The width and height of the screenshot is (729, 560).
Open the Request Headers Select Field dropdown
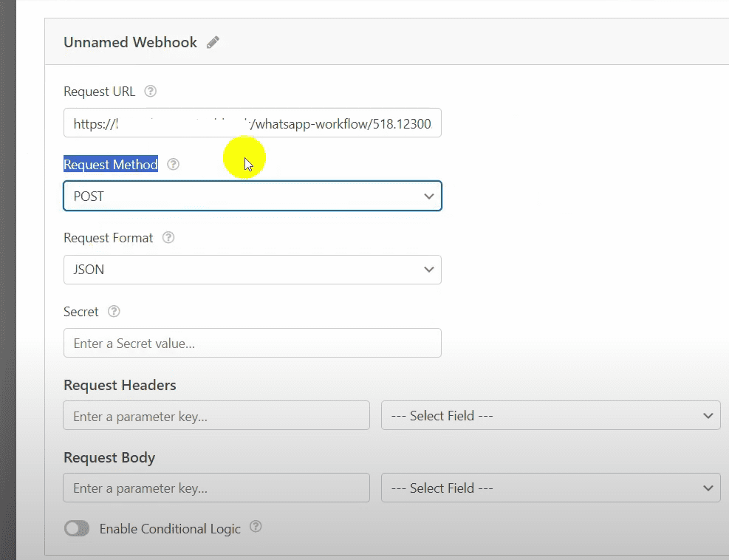(550, 416)
